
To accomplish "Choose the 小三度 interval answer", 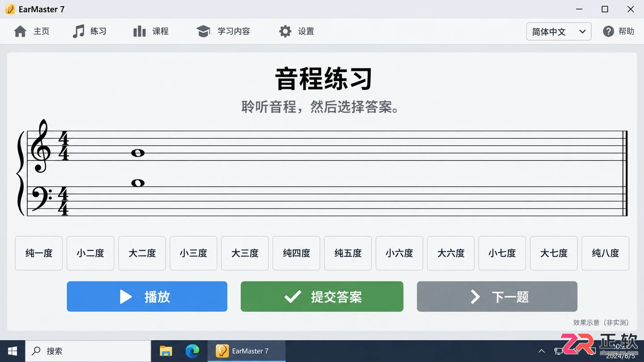I will tap(194, 253).
